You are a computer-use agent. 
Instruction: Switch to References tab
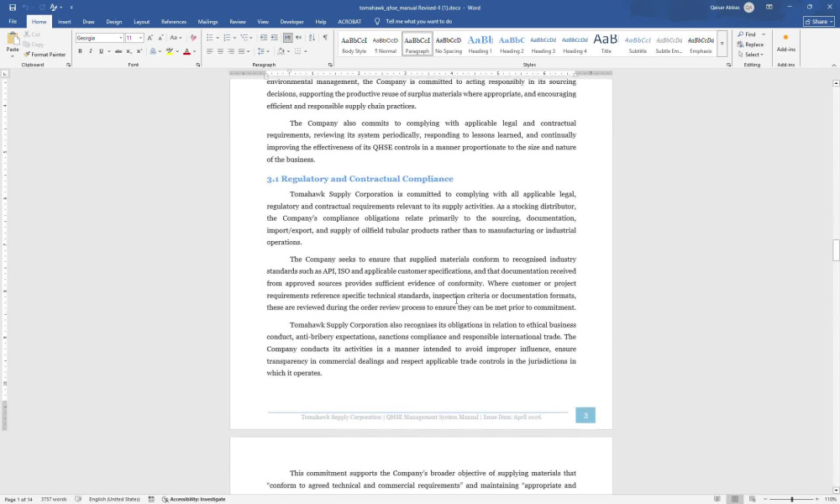pos(174,22)
